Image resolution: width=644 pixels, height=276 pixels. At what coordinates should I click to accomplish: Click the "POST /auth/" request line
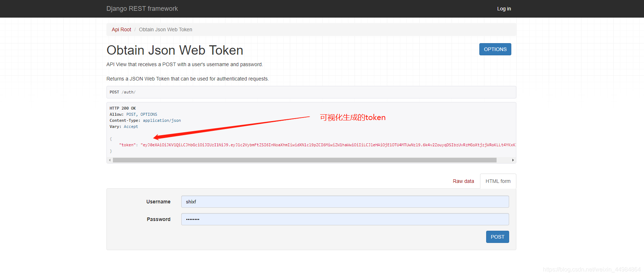(123, 92)
